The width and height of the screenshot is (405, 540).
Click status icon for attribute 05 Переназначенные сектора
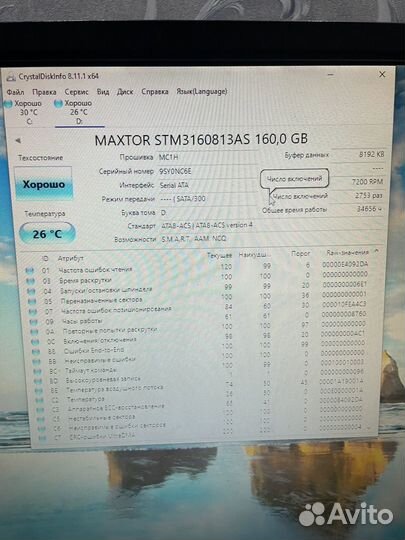click(32, 302)
